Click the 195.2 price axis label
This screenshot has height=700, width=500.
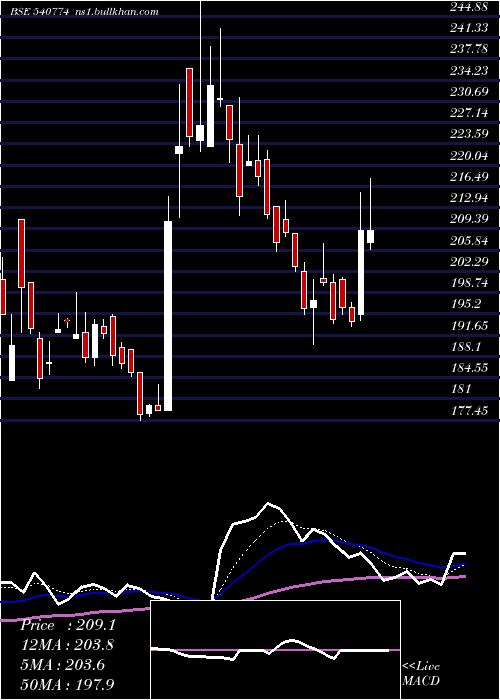466,304
